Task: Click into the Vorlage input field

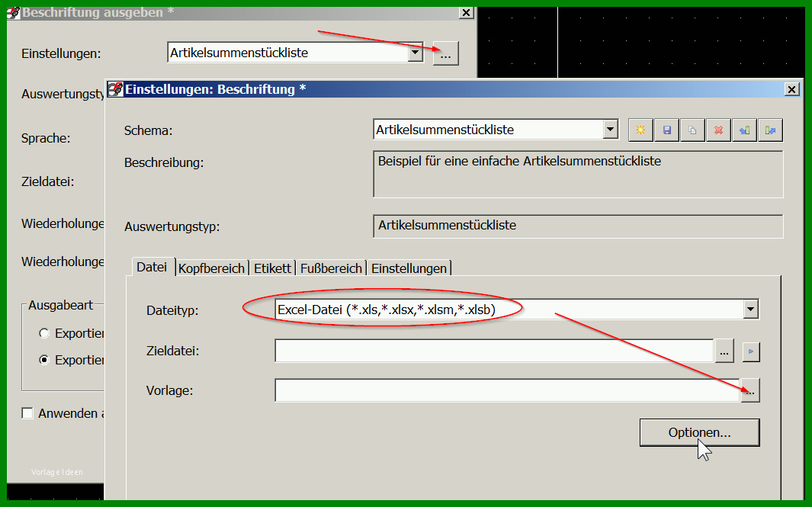Action: pos(508,390)
